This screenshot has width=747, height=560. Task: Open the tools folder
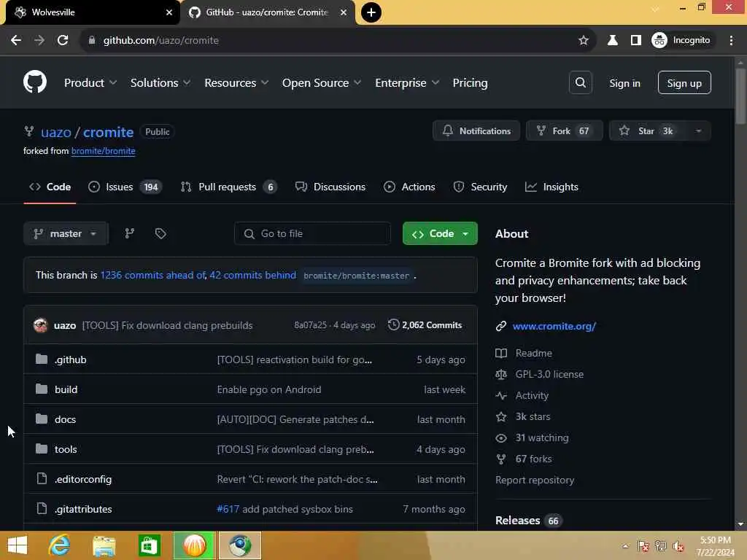pyautogui.click(x=66, y=449)
